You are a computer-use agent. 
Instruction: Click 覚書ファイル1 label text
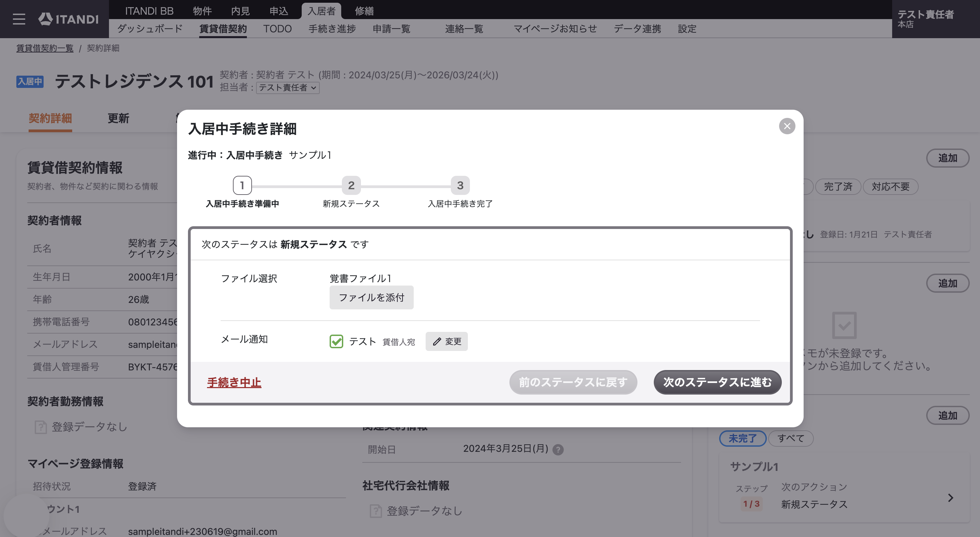(x=360, y=279)
